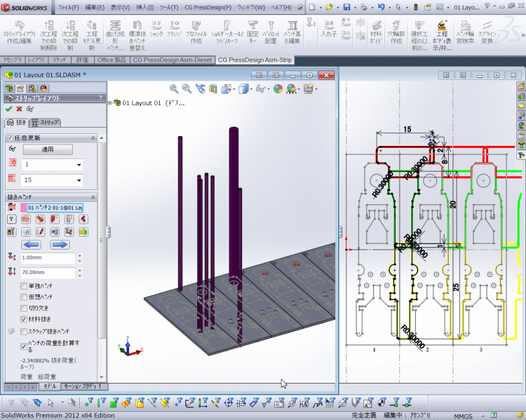Click 70.00mm value field
This screenshot has height=420, width=526.
(48, 272)
